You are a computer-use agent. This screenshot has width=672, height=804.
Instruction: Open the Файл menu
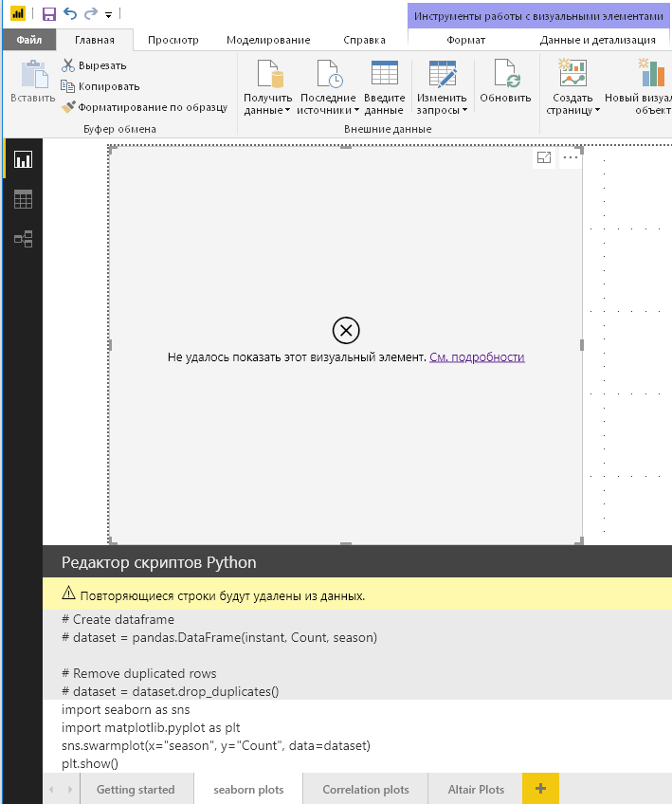[x=29, y=40]
